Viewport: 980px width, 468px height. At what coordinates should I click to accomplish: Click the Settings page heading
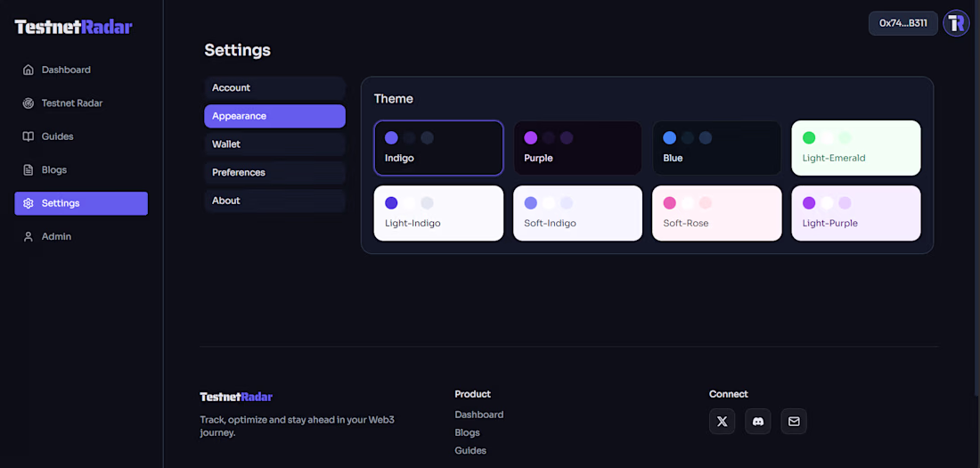click(238, 50)
